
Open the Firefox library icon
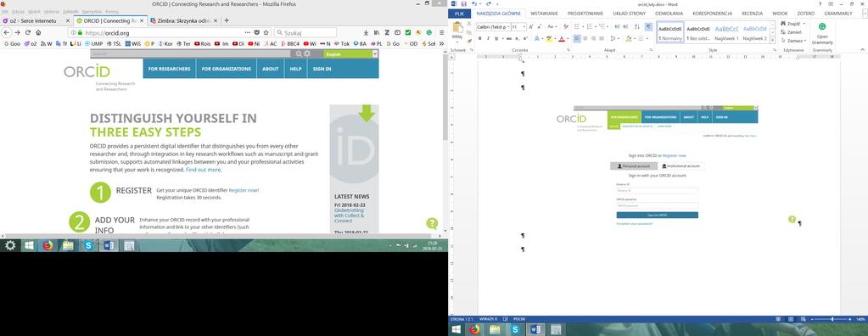(377, 33)
